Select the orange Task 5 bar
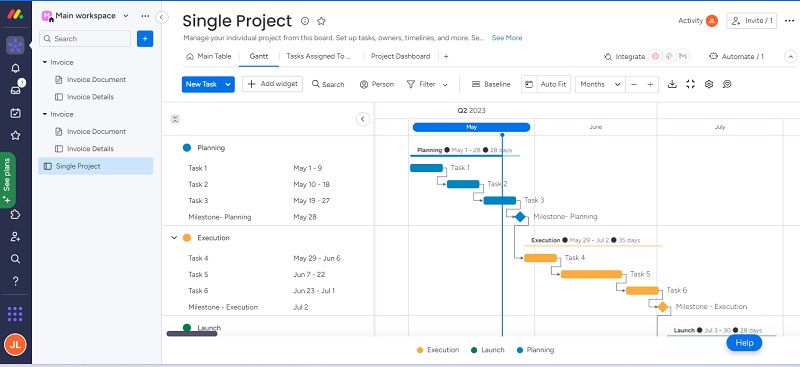This screenshot has width=800, height=367. tap(591, 274)
